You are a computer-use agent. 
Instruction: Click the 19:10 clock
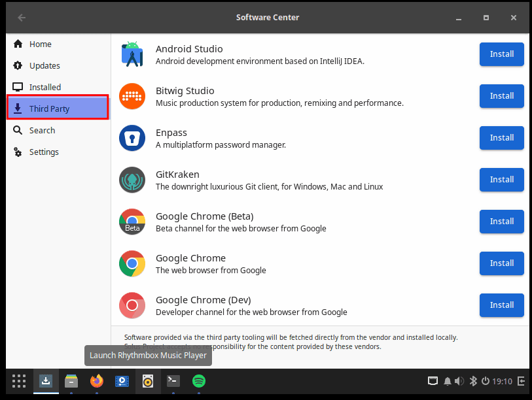[502, 381]
